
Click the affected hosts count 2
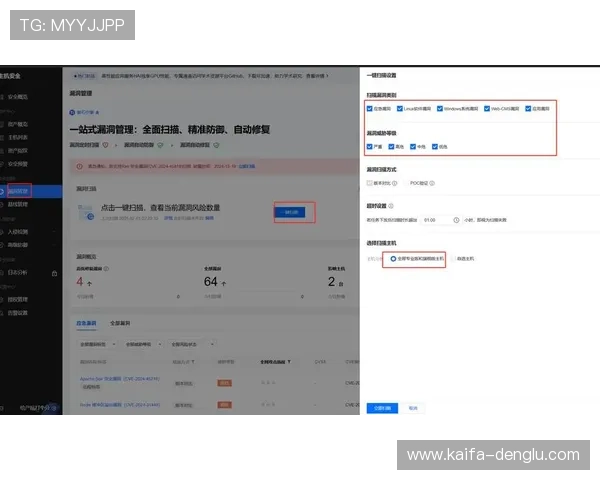click(x=331, y=282)
